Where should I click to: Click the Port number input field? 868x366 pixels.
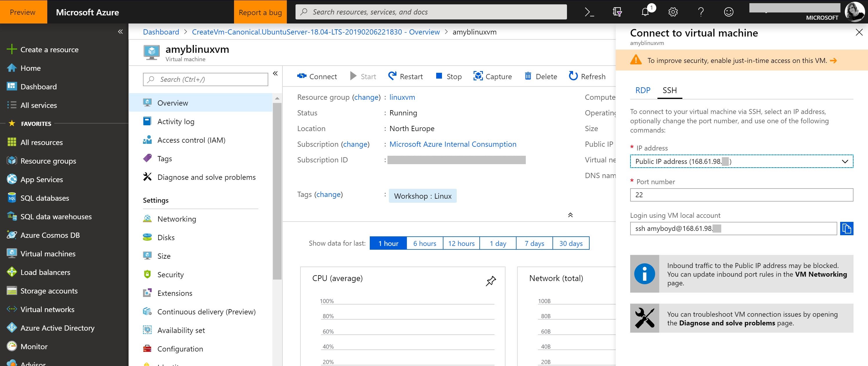[741, 194]
